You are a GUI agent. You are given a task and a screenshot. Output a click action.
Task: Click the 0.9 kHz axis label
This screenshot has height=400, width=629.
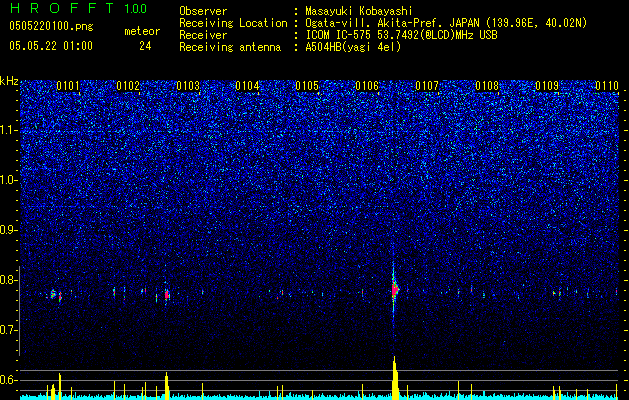(x=9, y=230)
